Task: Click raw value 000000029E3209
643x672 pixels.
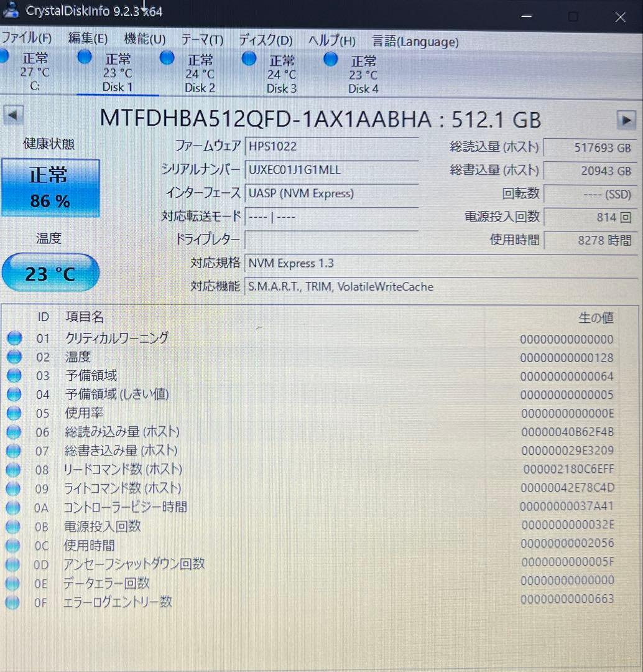Action: tap(567, 450)
